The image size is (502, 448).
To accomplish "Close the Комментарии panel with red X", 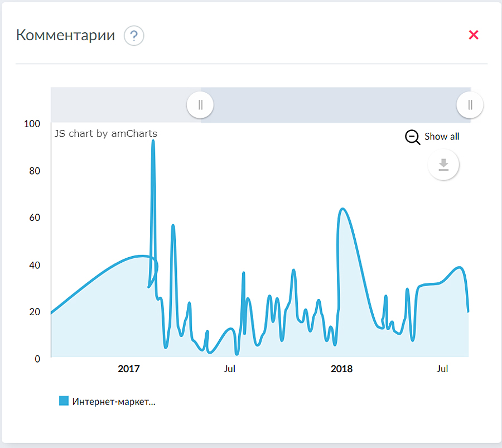I will tap(474, 35).
